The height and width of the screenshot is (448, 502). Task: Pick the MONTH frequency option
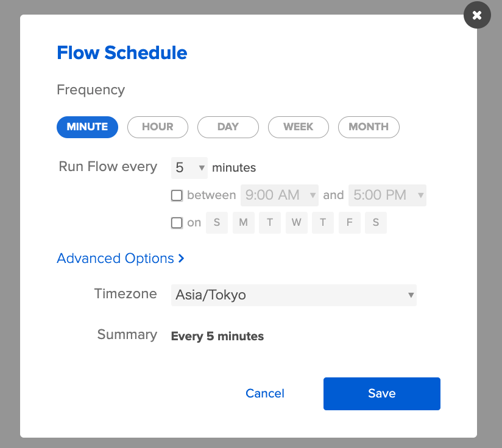369,127
